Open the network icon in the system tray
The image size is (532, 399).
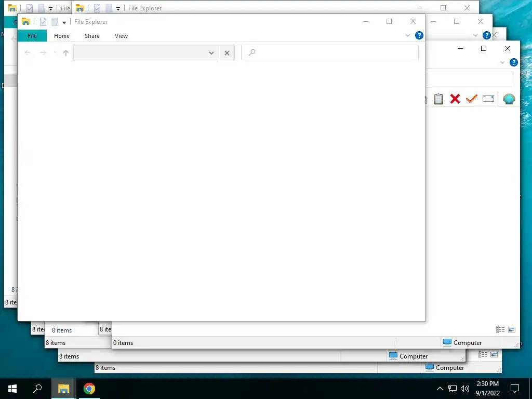[453, 389]
